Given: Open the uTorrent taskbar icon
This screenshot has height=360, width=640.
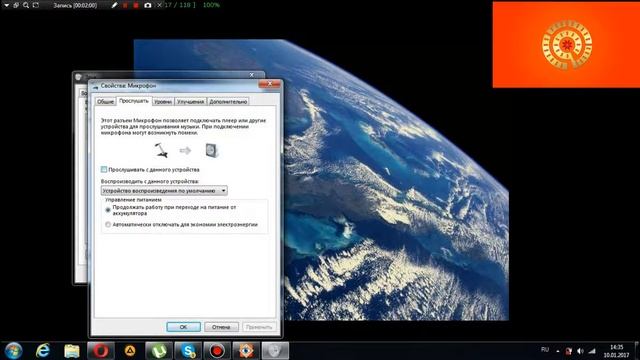Looking at the screenshot, I should (x=159, y=351).
